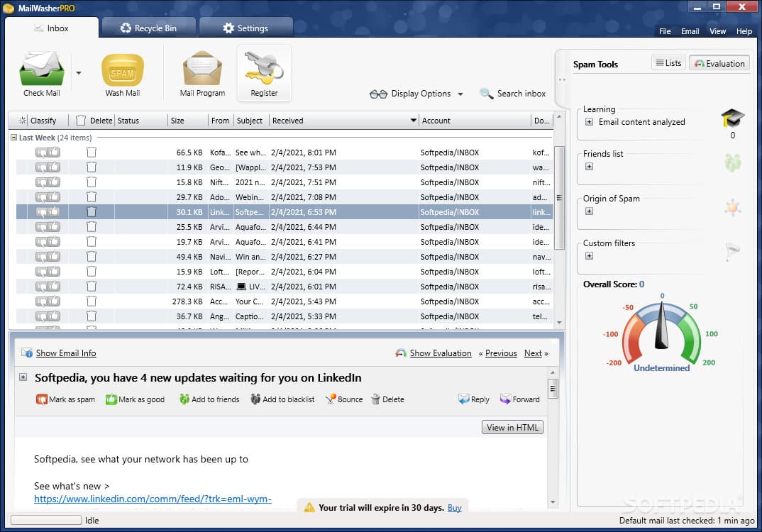Toggle delete box for 6:41 PM email

click(92, 242)
